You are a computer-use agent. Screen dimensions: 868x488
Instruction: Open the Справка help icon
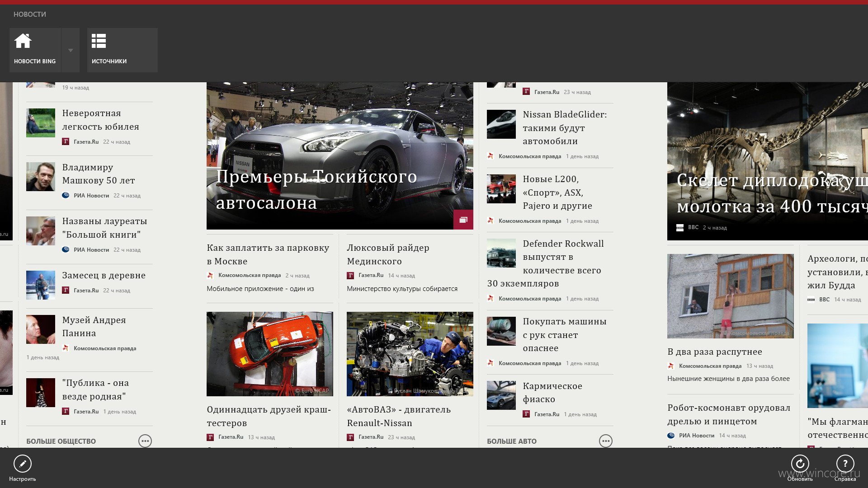tap(845, 464)
